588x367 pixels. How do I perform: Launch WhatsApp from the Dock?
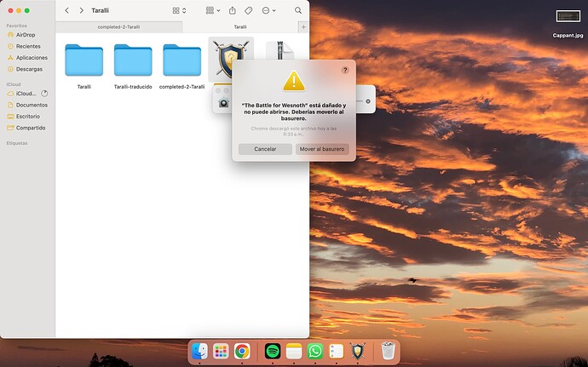pyautogui.click(x=315, y=350)
